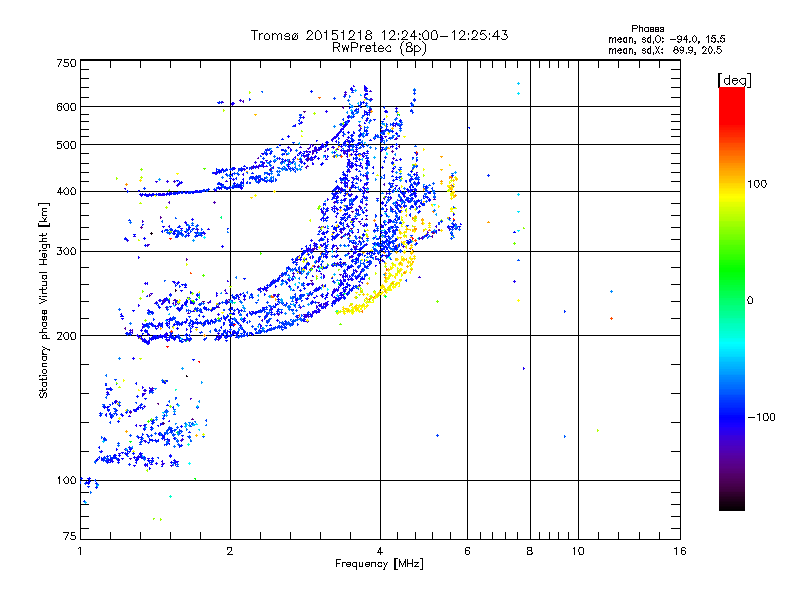
Task: Click the '750' tick label on the y-axis
Action: pos(66,63)
